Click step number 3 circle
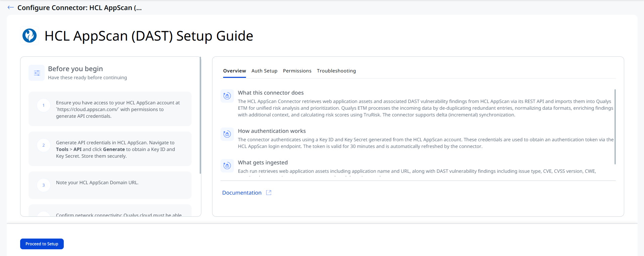 [x=44, y=185]
